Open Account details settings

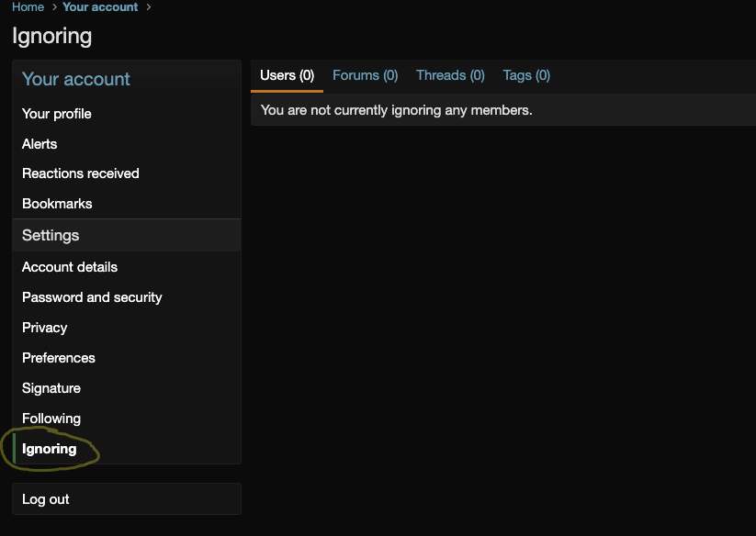(x=70, y=267)
